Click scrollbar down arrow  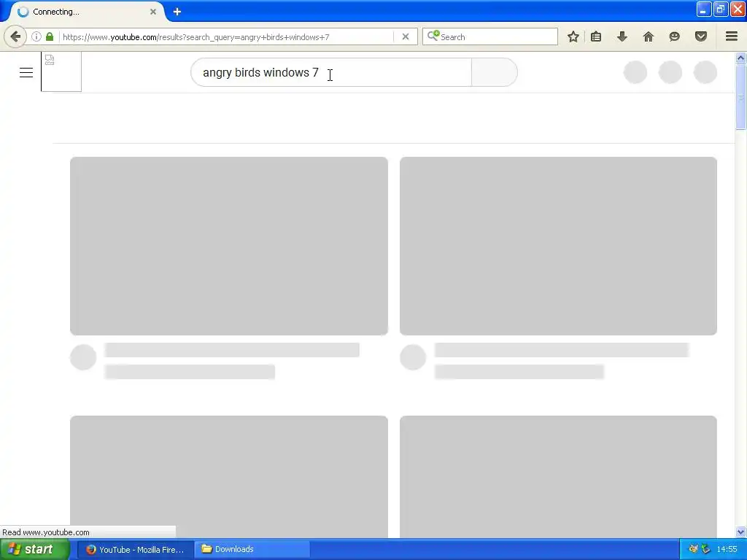click(x=741, y=532)
